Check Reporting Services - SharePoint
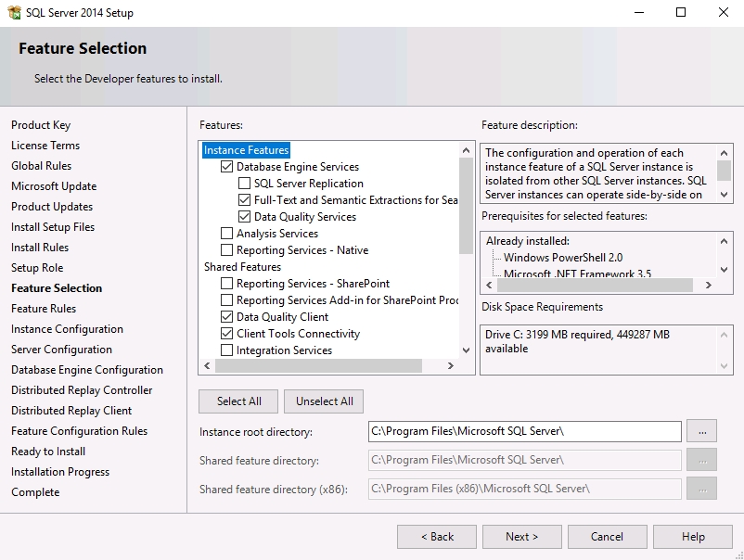 (226, 283)
